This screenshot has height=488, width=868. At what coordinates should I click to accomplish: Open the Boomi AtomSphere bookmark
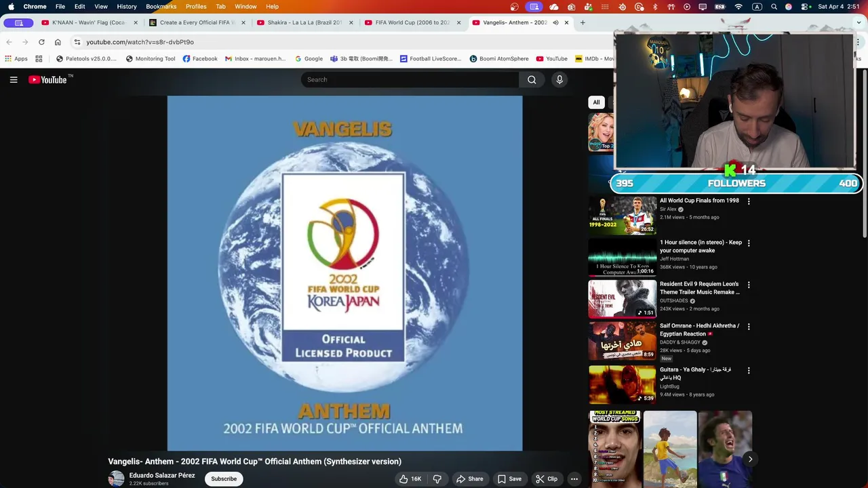pos(498,59)
